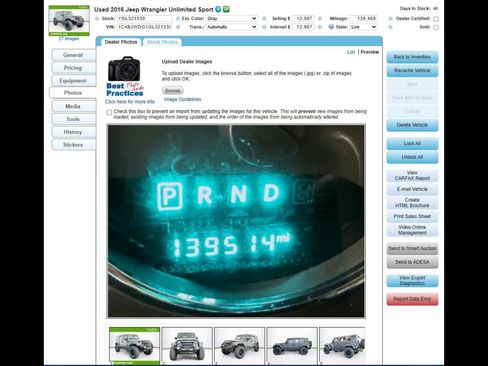Select the side-profile Jeep thumbnail, fourth in strip
The width and height of the screenshot is (488, 366).
coord(292,346)
